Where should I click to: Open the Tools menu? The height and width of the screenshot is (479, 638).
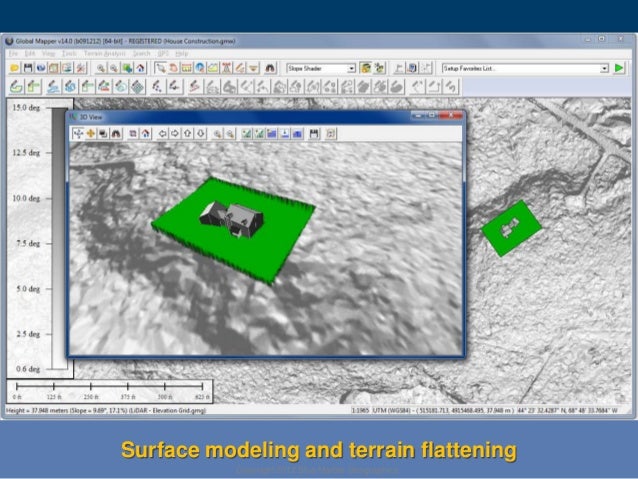(68, 53)
